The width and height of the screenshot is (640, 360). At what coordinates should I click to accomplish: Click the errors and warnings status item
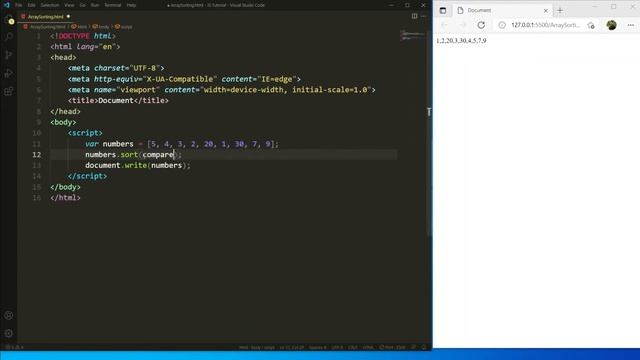(14, 347)
